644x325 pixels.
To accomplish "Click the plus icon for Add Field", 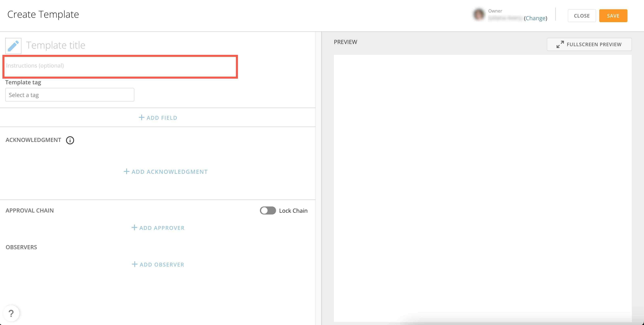I will click(142, 118).
